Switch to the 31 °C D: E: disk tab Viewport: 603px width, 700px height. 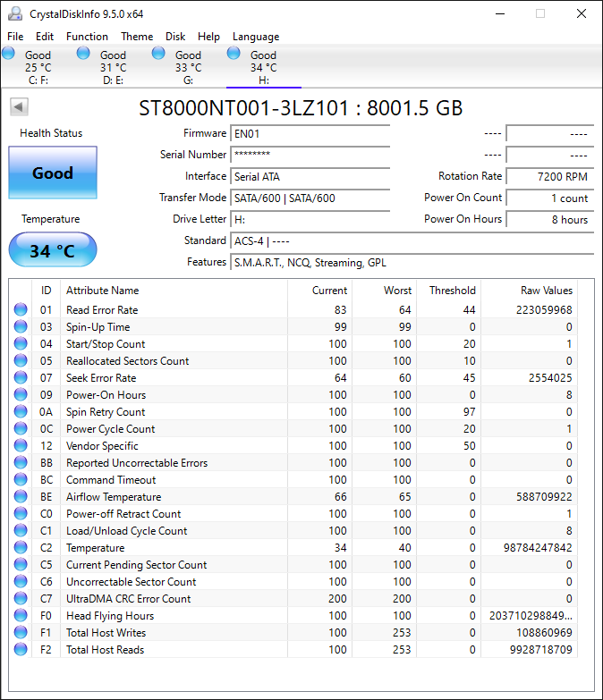pyautogui.click(x=113, y=67)
